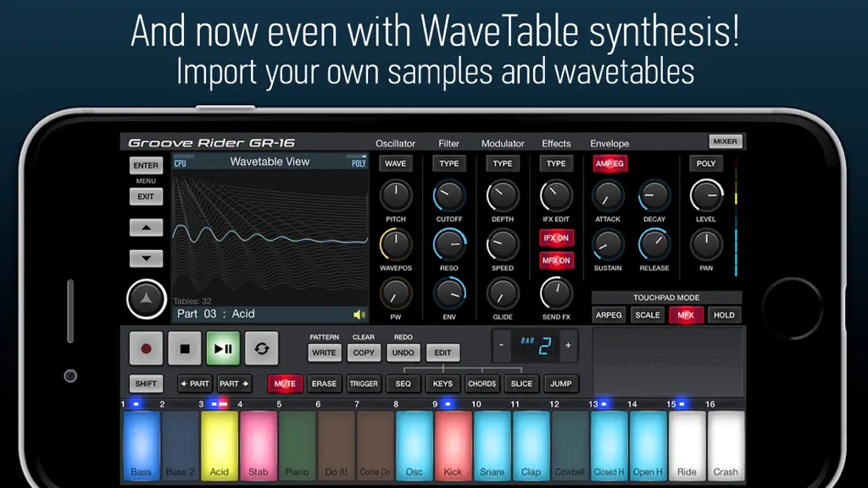
Task: Click the CUTOFF knob
Action: pyautogui.click(x=449, y=196)
